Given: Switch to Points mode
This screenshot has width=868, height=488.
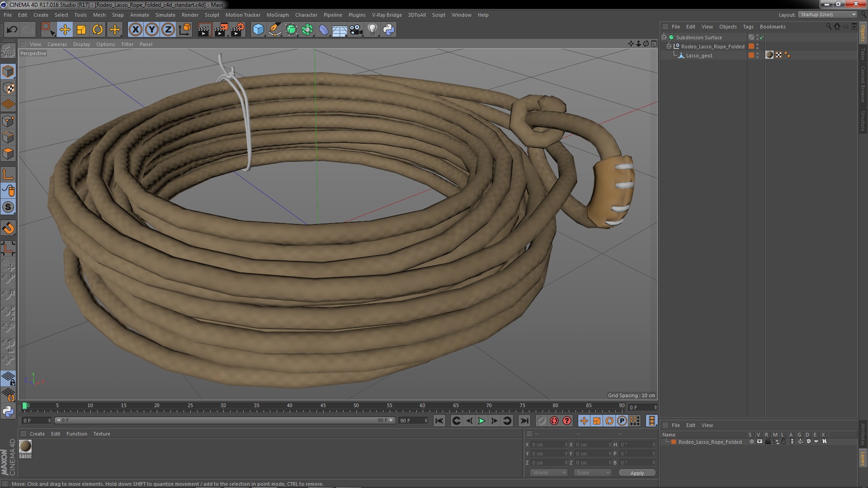Looking at the screenshot, I should [8, 121].
